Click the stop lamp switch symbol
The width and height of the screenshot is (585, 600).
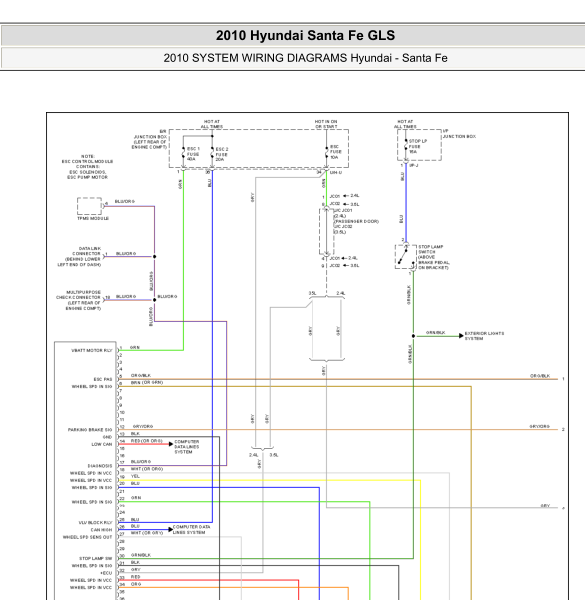406,257
